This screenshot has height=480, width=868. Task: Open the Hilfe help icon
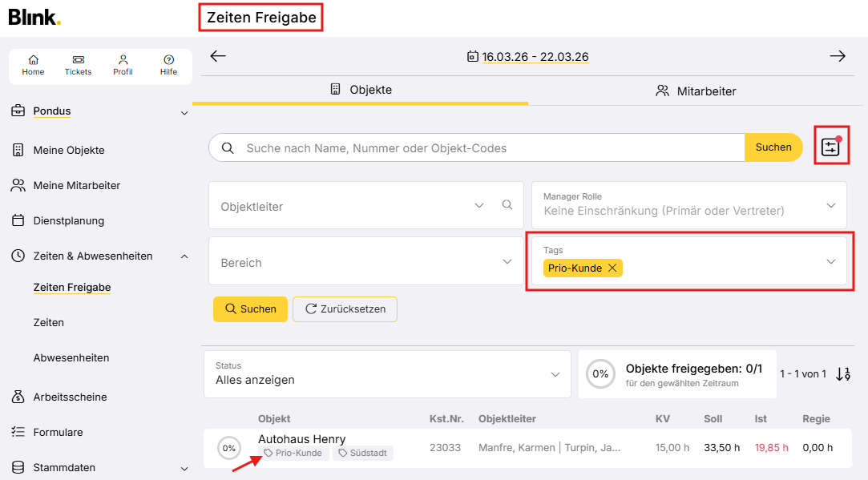pos(168,65)
